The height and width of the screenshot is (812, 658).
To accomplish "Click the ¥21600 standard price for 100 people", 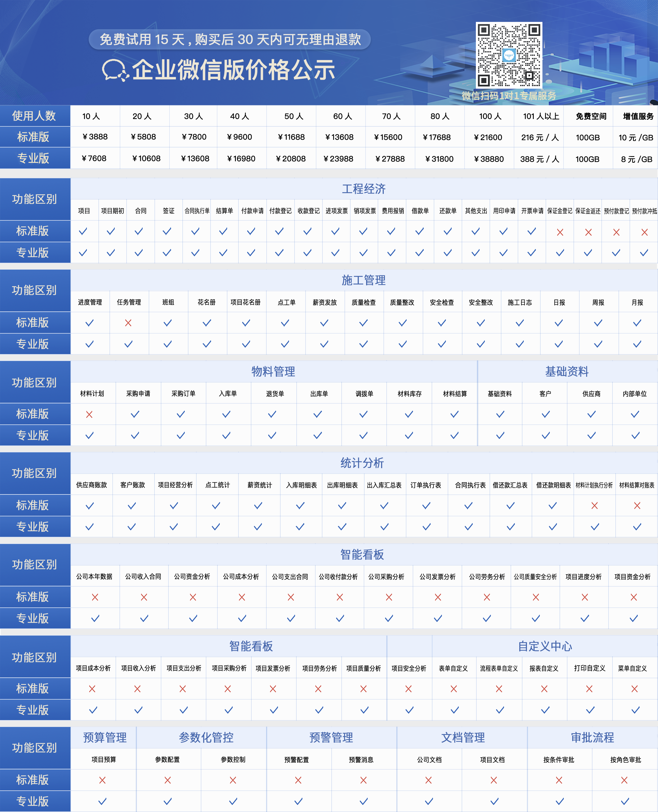I will tap(488, 137).
